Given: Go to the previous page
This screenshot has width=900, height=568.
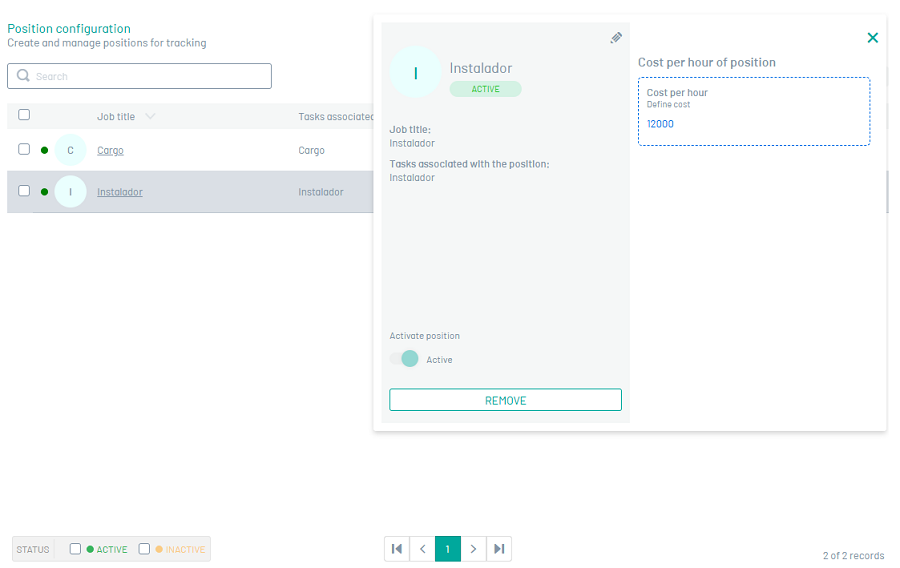Looking at the screenshot, I should pos(422,549).
